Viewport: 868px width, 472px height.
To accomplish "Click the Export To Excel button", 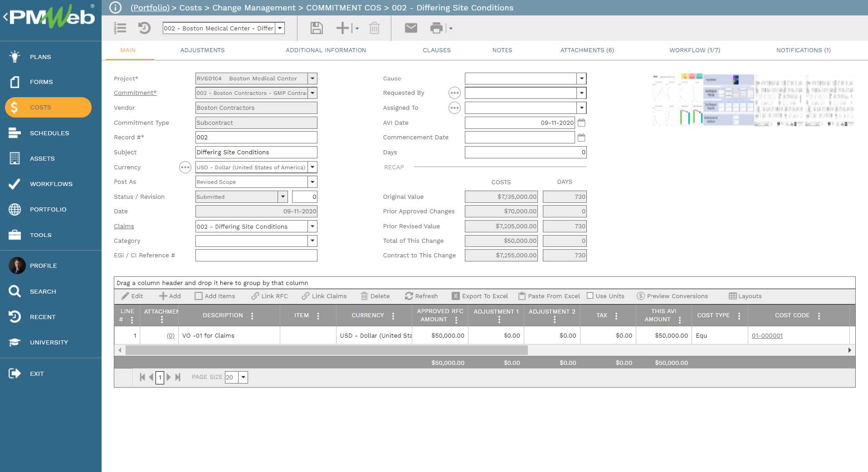I will click(x=480, y=296).
